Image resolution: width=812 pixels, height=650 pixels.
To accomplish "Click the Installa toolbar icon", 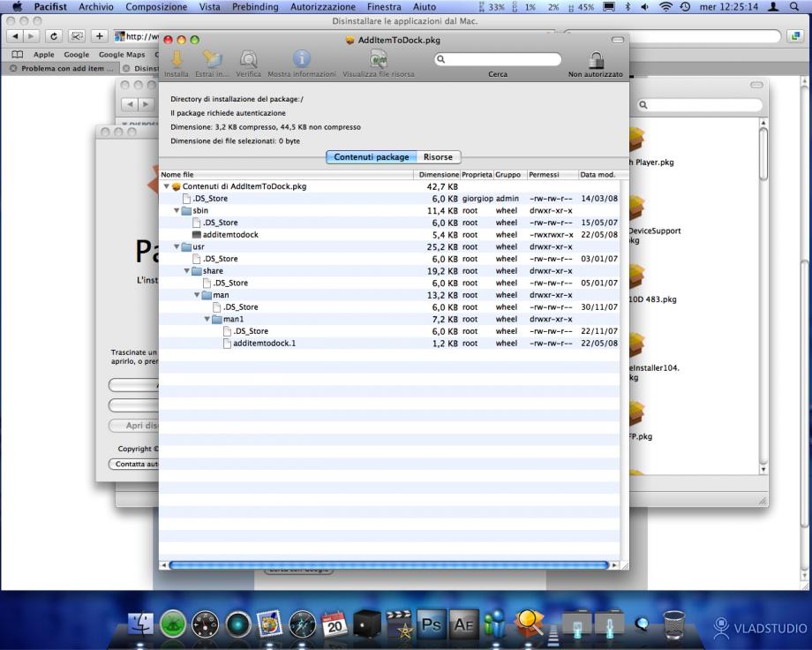I will [177, 59].
